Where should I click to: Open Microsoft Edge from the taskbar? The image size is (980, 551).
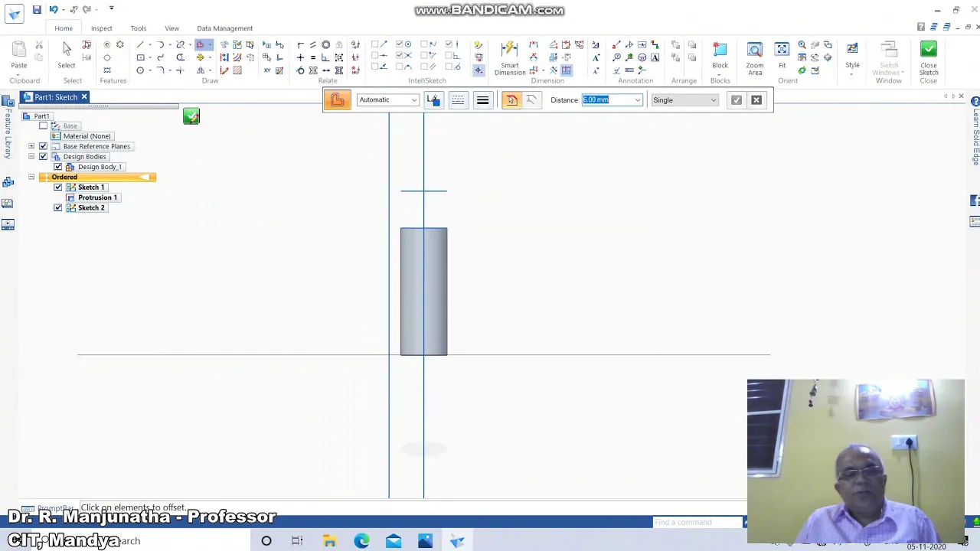pos(361,541)
